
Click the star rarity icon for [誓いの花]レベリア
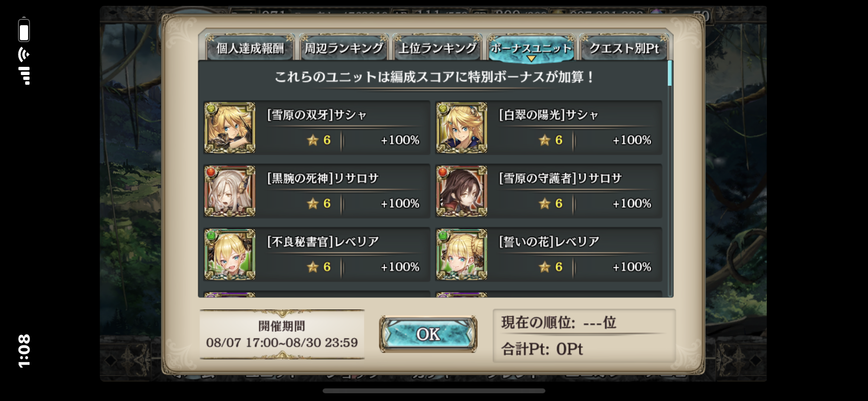point(544,267)
